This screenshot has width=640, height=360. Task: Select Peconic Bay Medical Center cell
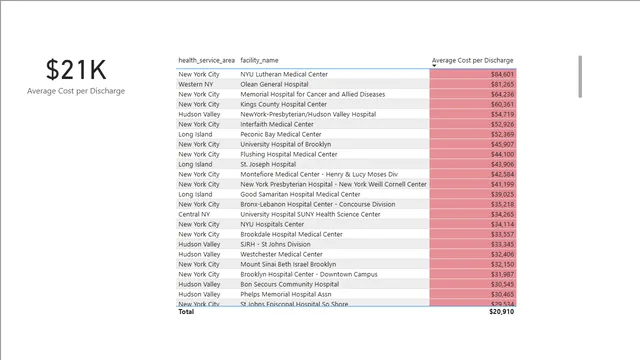(x=281, y=134)
